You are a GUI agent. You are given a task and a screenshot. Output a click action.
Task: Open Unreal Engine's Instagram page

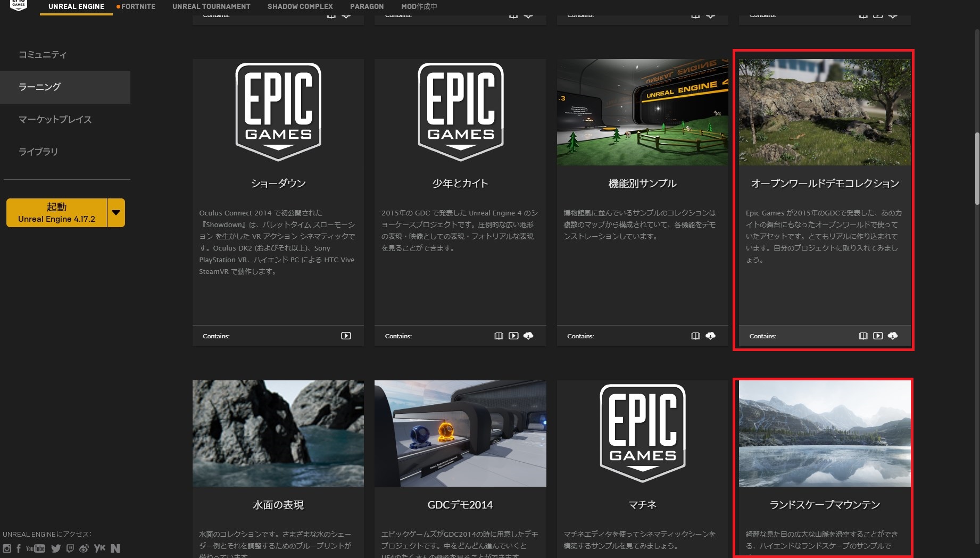coord(6,548)
